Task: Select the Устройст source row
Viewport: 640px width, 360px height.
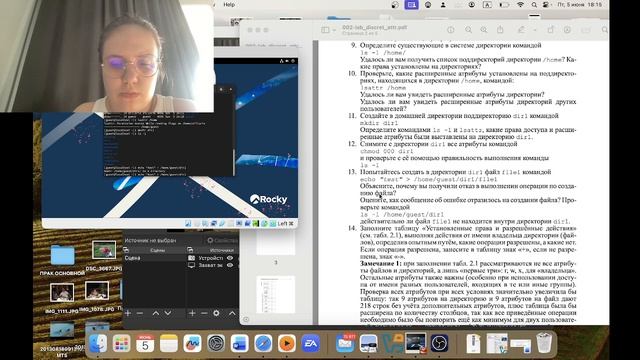Action: pyautogui.click(x=213, y=258)
